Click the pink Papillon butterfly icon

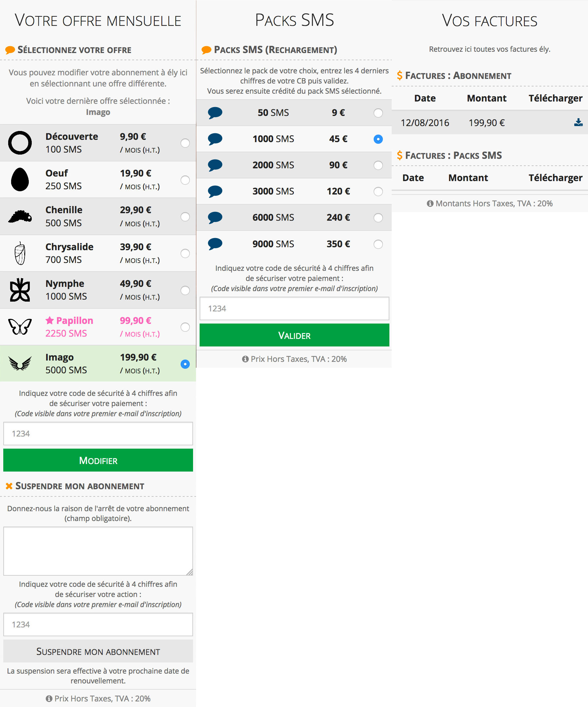pos(20,326)
